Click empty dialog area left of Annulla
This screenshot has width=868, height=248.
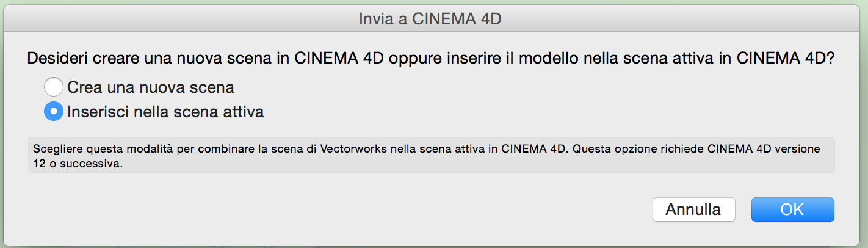pyautogui.click(x=366, y=210)
